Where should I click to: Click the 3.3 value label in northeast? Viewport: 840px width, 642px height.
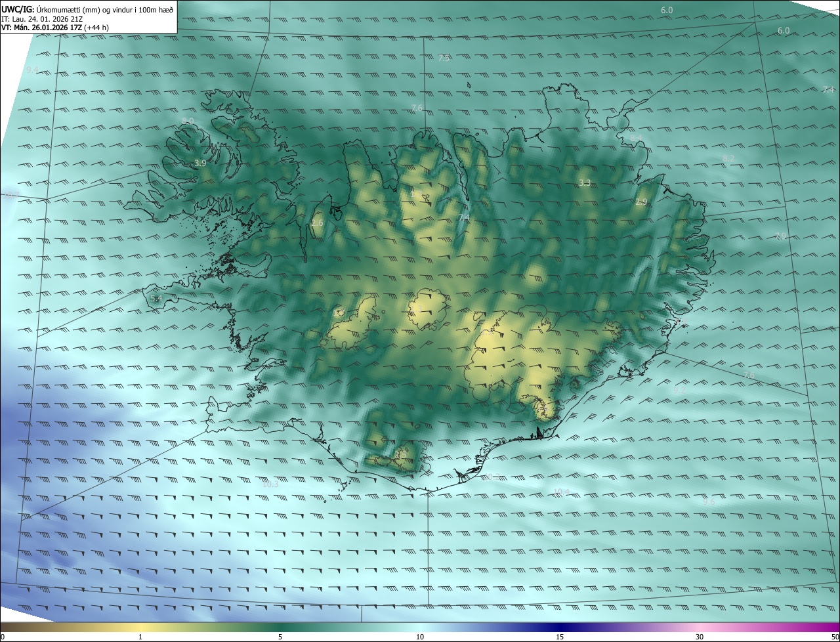585,182
